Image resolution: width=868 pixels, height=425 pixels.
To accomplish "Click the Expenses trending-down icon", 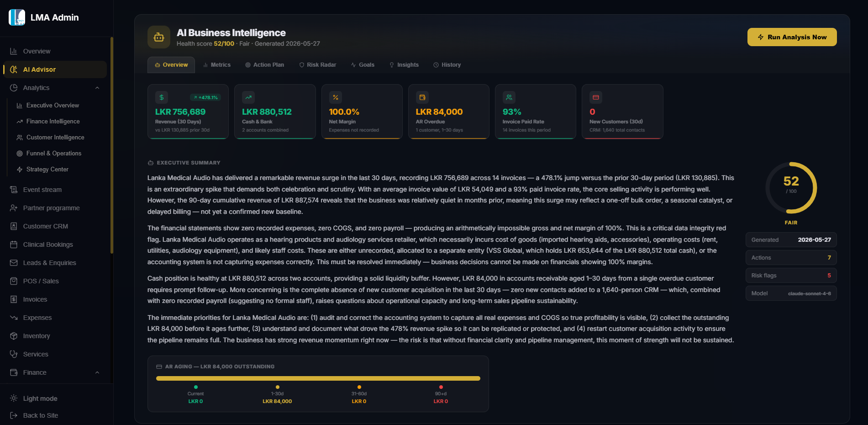I will (14, 318).
